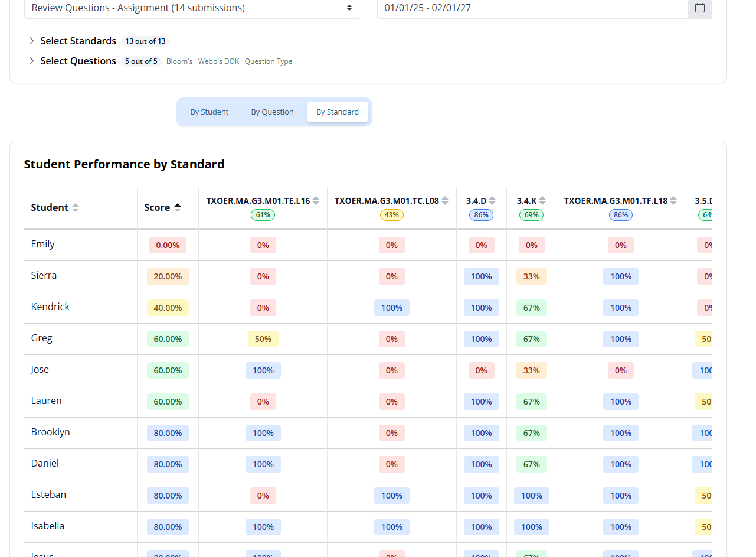The width and height of the screenshot is (756, 557).
Task: Select student Sierra row name
Action: 44,275
